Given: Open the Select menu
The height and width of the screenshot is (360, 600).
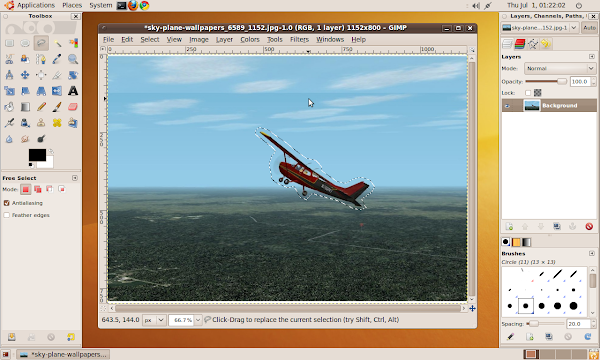Looking at the screenshot, I should click(150, 39).
